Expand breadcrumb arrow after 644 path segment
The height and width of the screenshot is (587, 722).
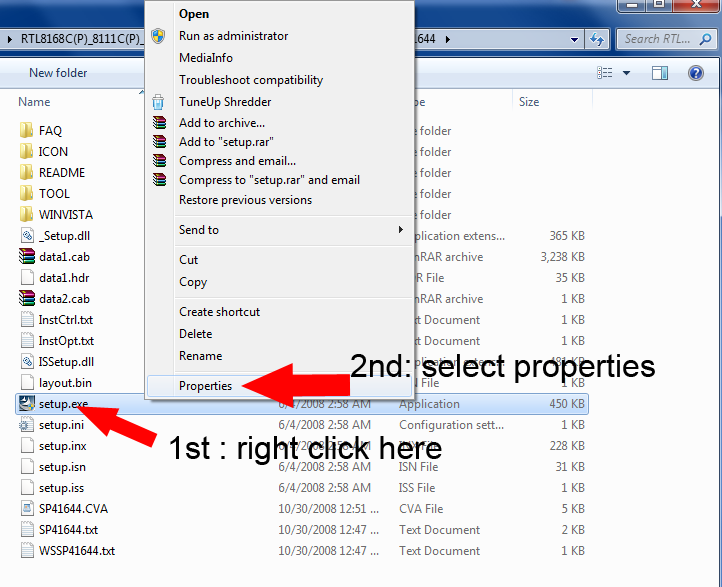pos(448,39)
